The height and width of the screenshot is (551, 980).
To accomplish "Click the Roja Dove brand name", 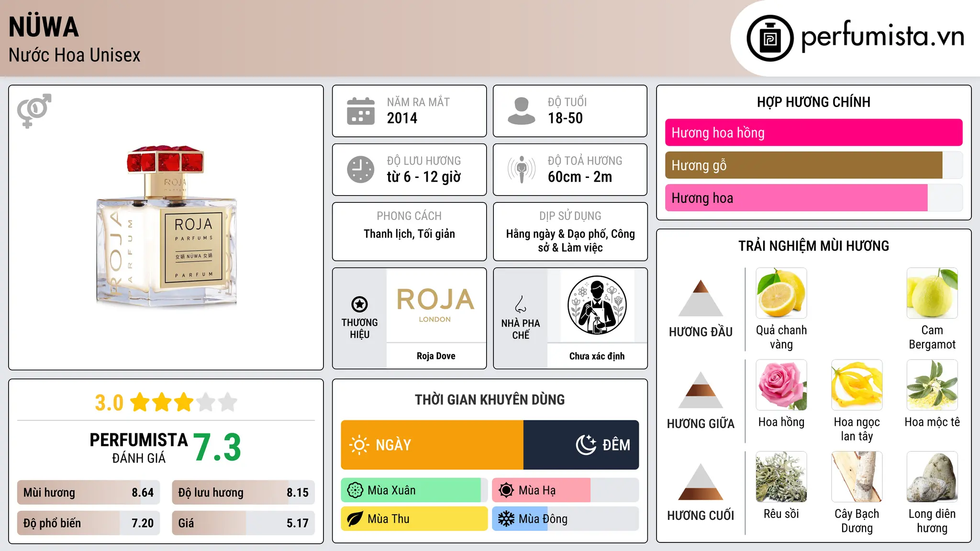I will click(x=436, y=356).
